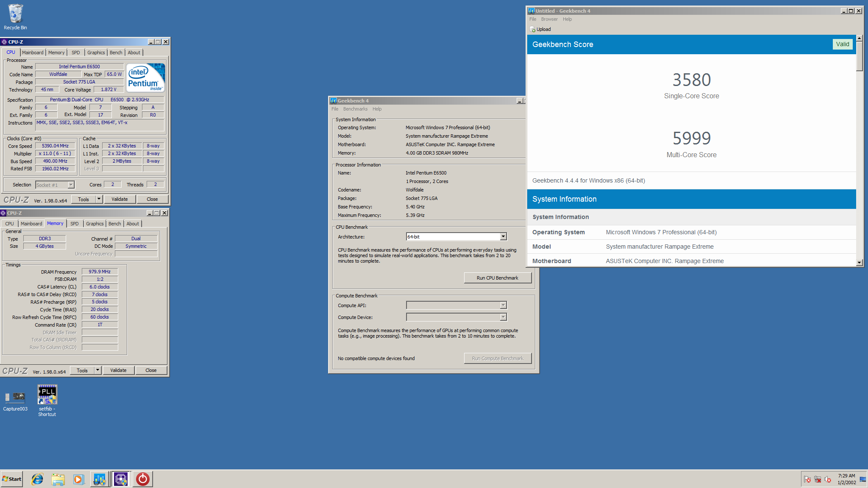Open Windows Media Player taskbar icon
868x488 pixels.
(78, 479)
